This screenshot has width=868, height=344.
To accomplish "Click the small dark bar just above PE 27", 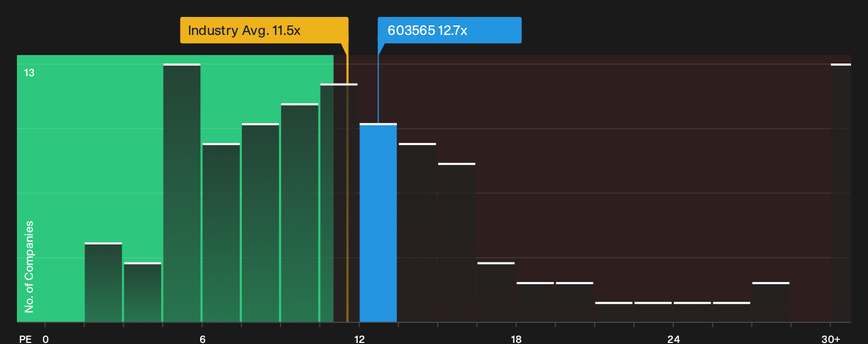I will pyautogui.click(x=771, y=302).
